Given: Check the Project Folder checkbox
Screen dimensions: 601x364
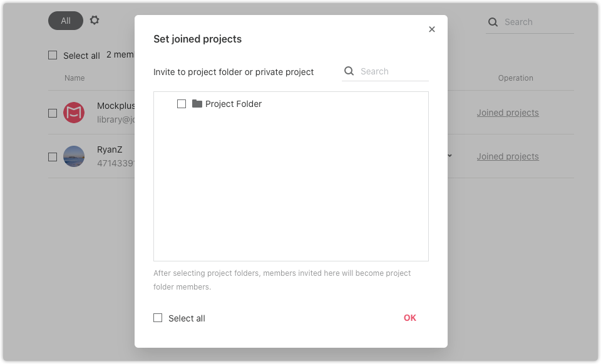Looking at the screenshot, I should (x=182, y=104).
